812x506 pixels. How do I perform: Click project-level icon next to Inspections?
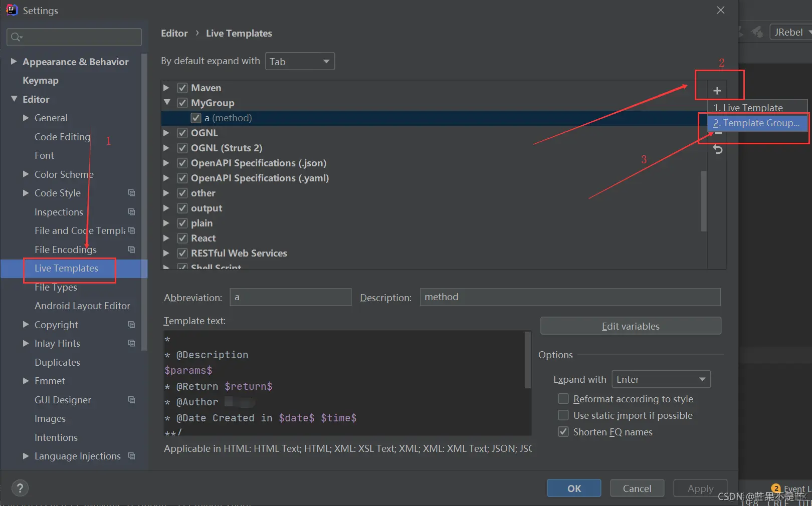(132, 212)
